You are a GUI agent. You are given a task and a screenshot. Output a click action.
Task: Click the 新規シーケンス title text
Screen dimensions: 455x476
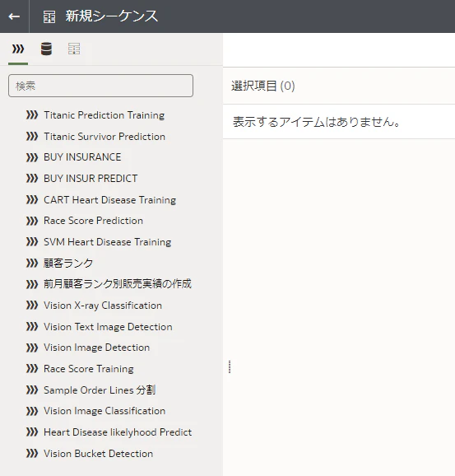(x=112, y=16)
